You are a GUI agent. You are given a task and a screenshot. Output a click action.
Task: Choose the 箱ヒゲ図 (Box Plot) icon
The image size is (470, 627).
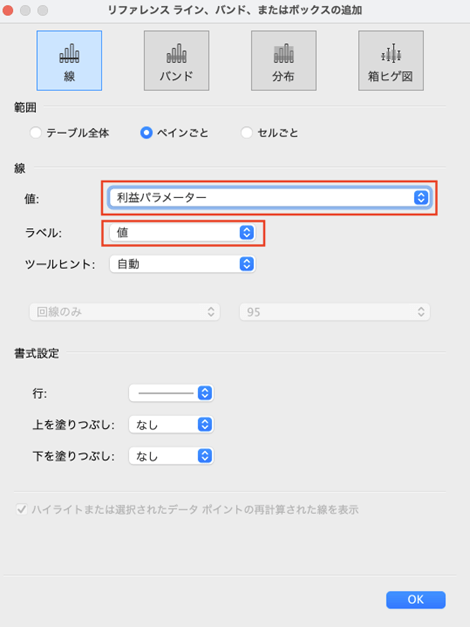click(x=391, y=61)
